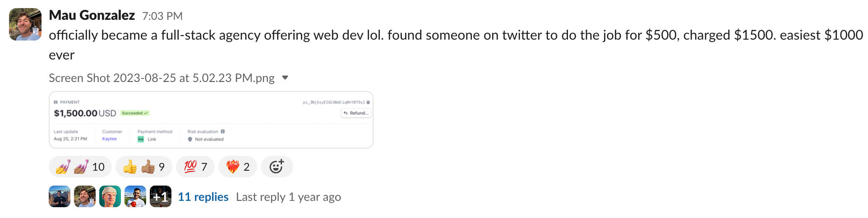Click the Kaytee customer link
Viewport: 868px width, 218px height.
point(109,139)
